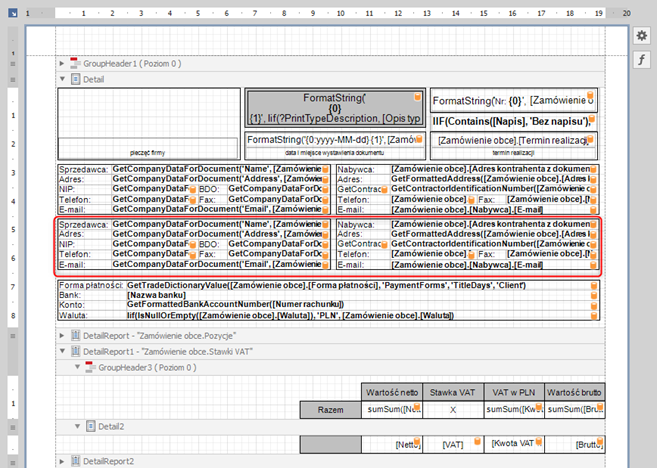Viewport: 657px width, 468px height.
Task: Expand DetailReport "Zamówienie obce.Pozycje" band
Action: 62,336
